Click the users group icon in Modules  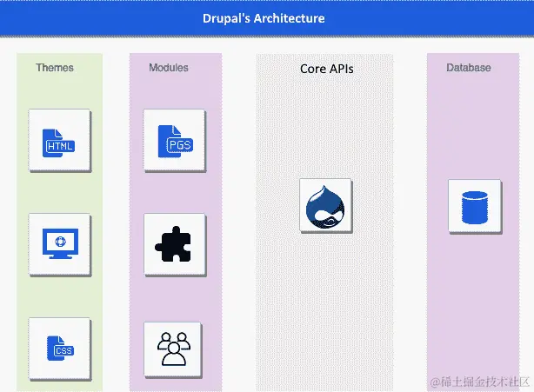coord(173,349)
